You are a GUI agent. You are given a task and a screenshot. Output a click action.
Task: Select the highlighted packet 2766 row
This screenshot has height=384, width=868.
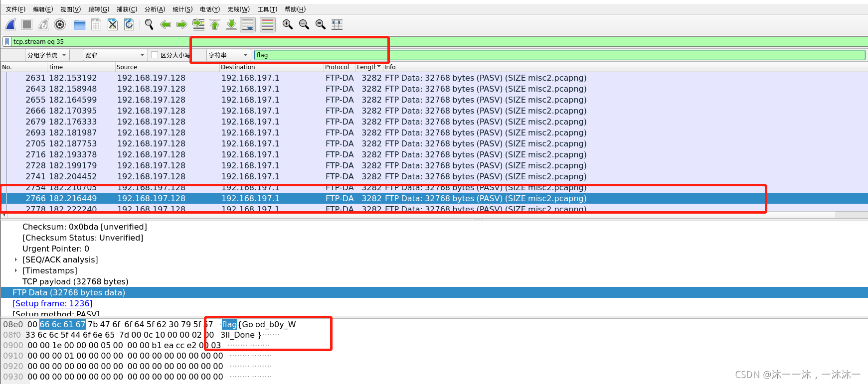434,198
